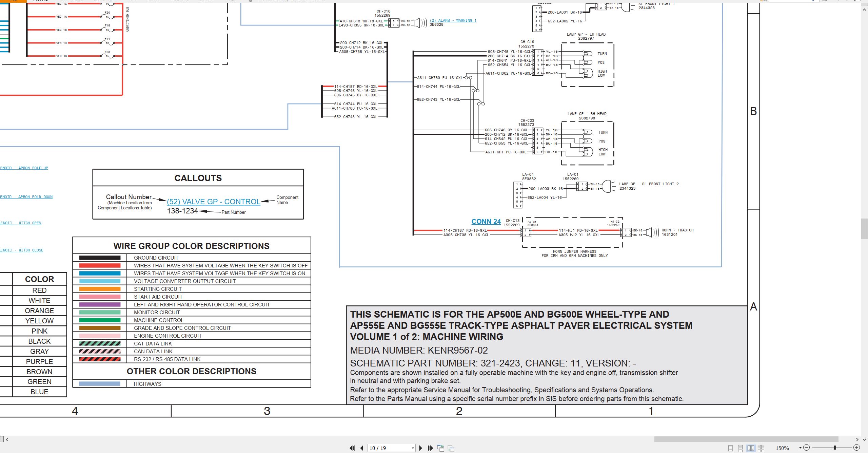This screenshot has width=868, height=453.
Task: Go to the next view
Action: coord(451,448)
